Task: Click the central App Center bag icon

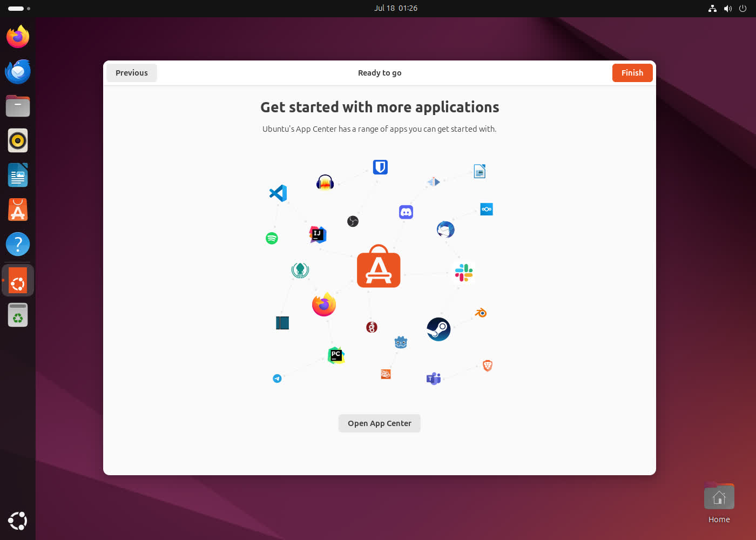Action: pyautogui.click(x=379, y=266)
